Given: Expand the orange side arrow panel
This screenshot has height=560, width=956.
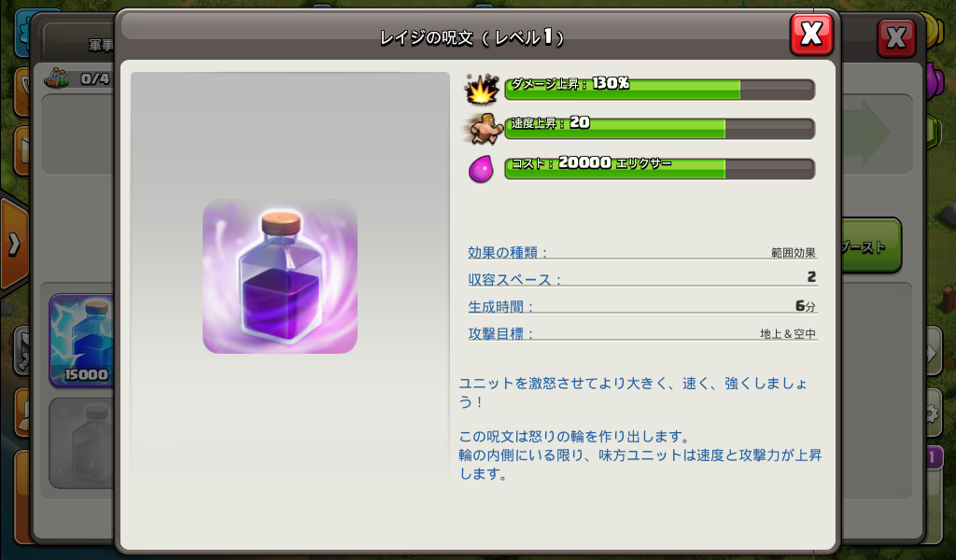Looking at the screenshot, I should pos(14,244).
